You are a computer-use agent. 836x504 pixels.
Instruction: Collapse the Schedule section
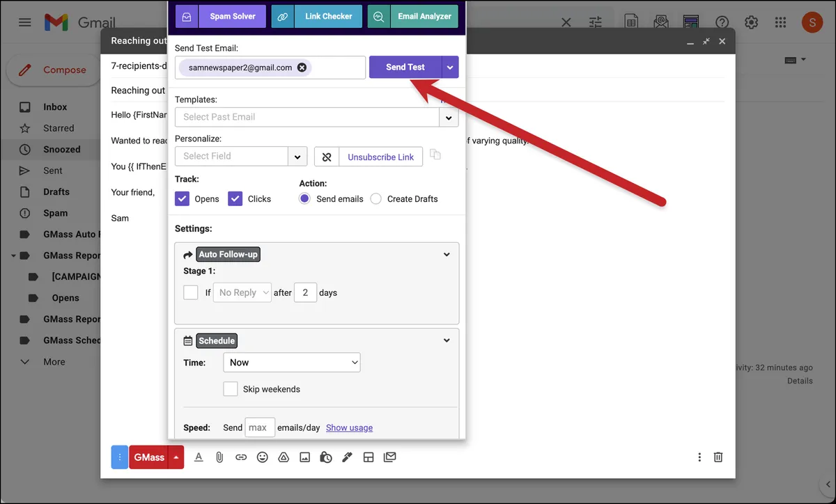coord(447,340)
